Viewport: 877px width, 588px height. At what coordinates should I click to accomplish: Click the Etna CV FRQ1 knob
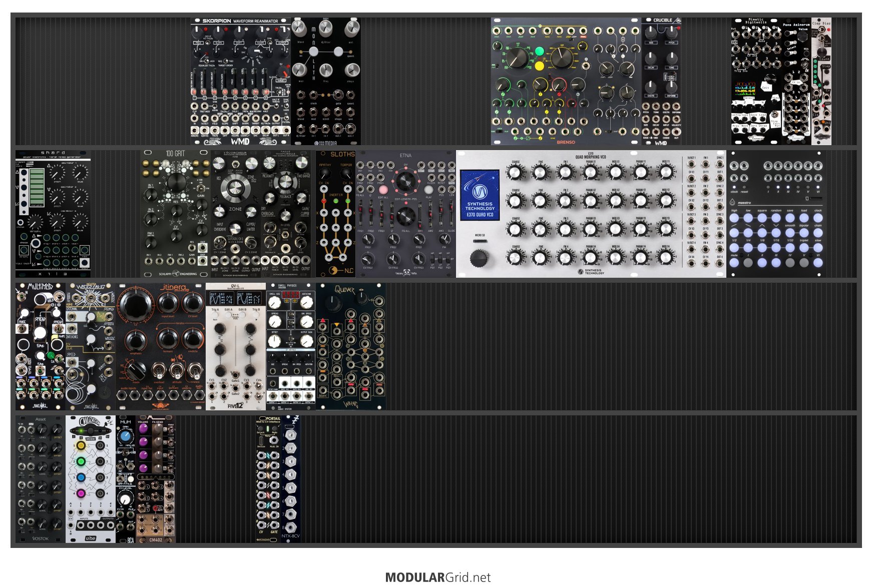(368, 259)
